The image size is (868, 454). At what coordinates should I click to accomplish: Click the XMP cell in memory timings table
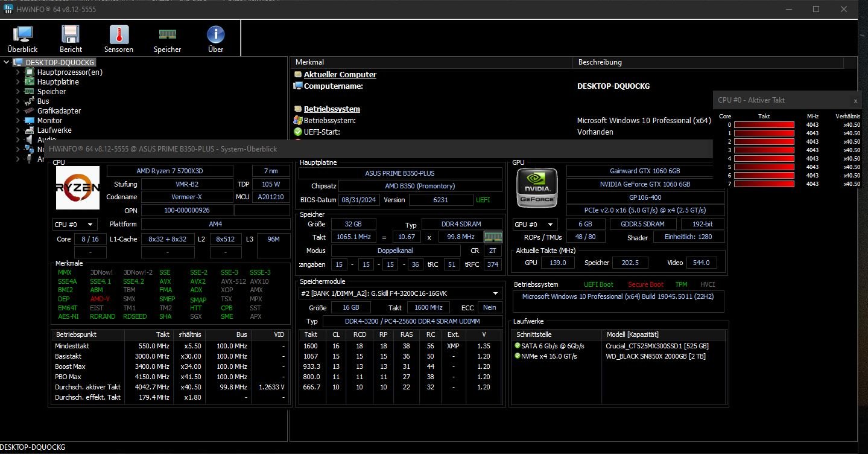click(453, 346)
